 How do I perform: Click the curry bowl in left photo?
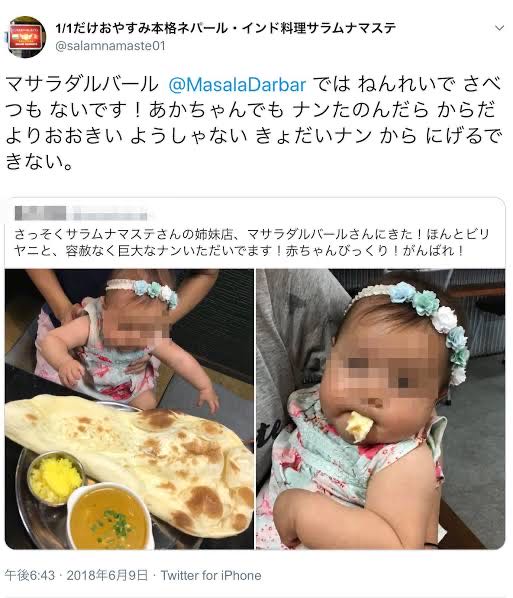pos(109,517)
